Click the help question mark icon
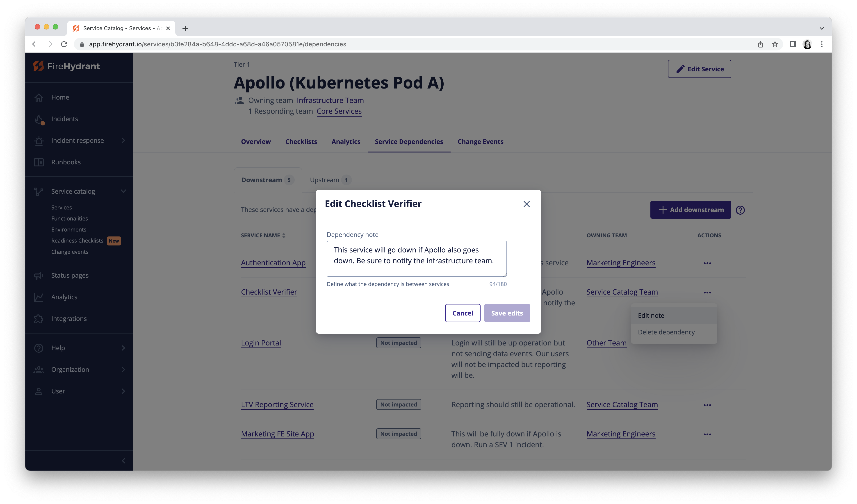The image size is (857, 504). click(740, 210)
